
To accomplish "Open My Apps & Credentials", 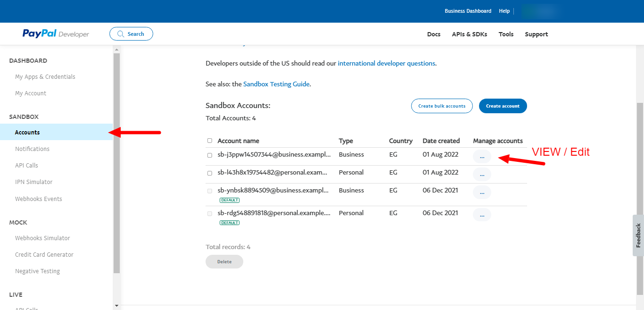I will [45, 77].
